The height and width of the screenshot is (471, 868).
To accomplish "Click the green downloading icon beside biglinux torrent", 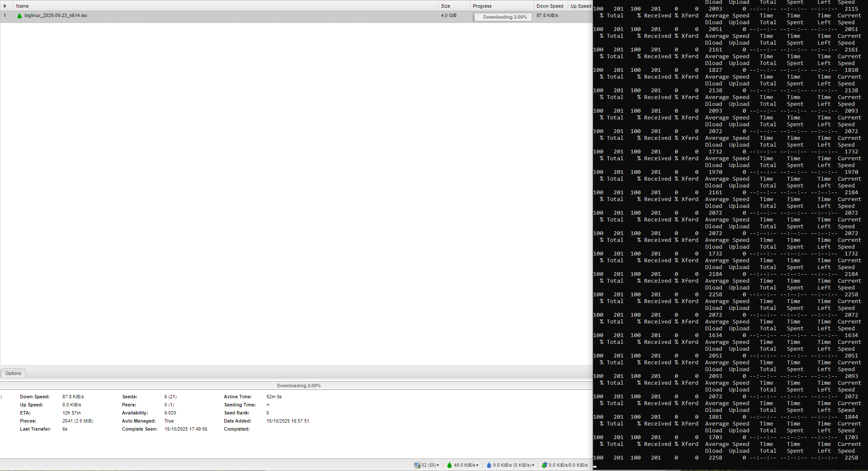I will pos(20,16).
